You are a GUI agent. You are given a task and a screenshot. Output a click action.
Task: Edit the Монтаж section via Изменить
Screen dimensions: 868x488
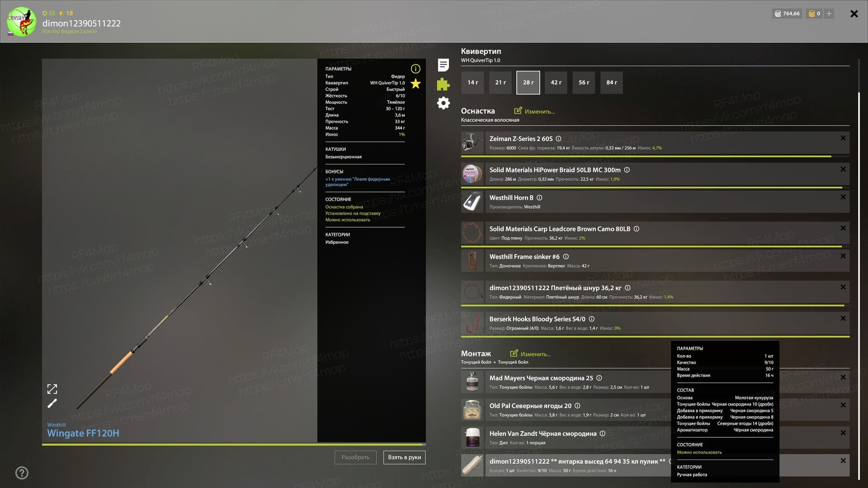click(x=531, y=354)
